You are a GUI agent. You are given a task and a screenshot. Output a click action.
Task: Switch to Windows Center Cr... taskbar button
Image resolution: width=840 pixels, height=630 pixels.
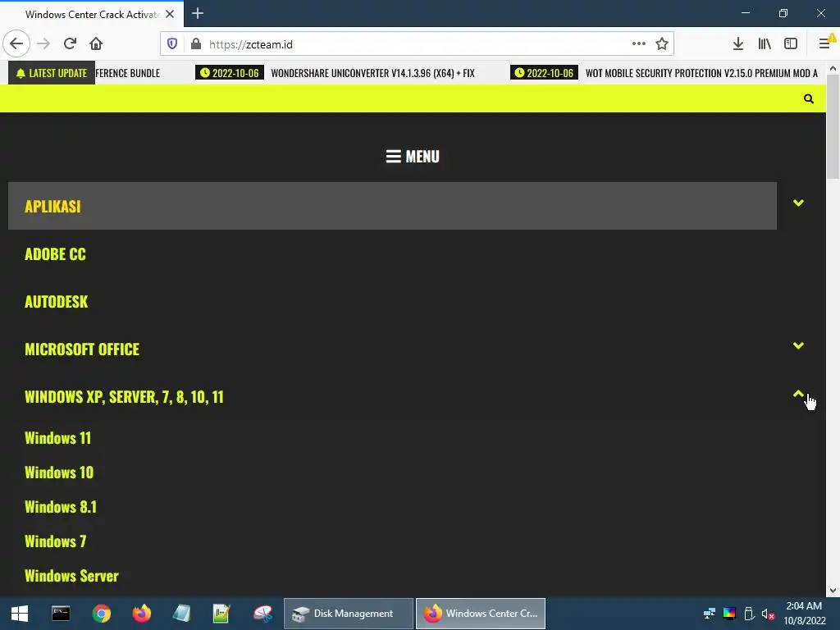[x=481, y=614]
